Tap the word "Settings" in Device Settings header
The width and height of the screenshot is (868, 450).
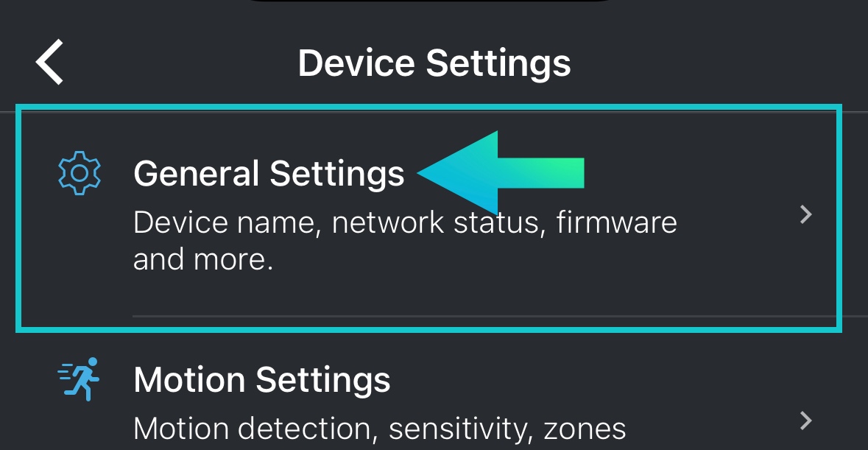point(498,63)
